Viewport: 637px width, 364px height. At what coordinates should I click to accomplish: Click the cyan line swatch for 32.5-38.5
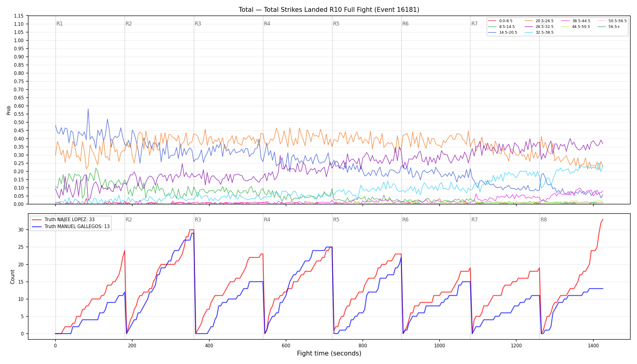point(529,32)
